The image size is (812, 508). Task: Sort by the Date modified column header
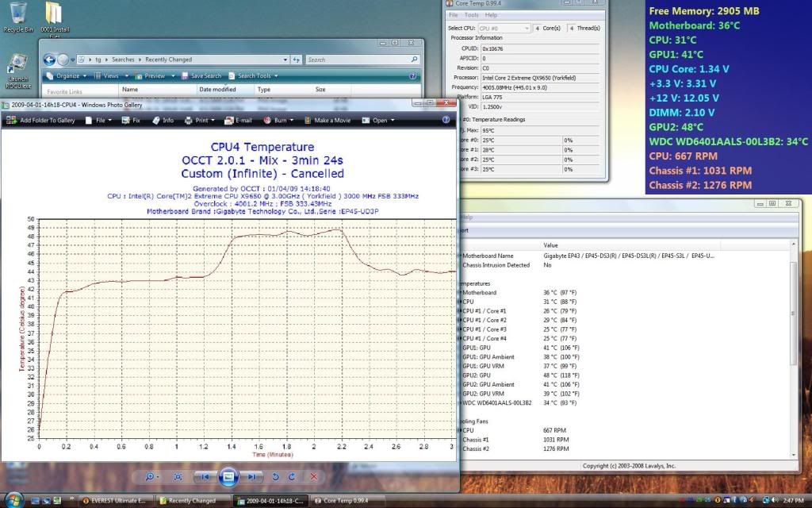click(226, 89)
